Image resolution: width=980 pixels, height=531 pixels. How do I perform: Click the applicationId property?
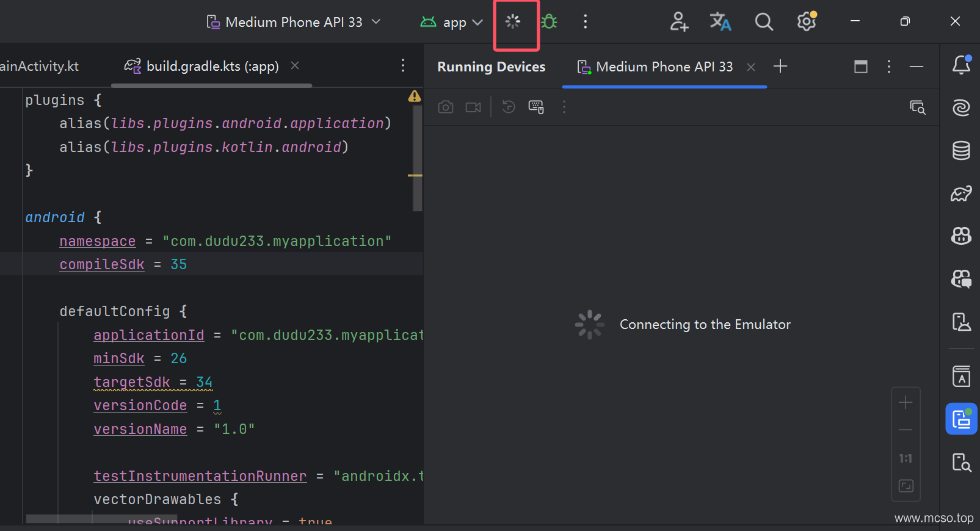[149, 336]
